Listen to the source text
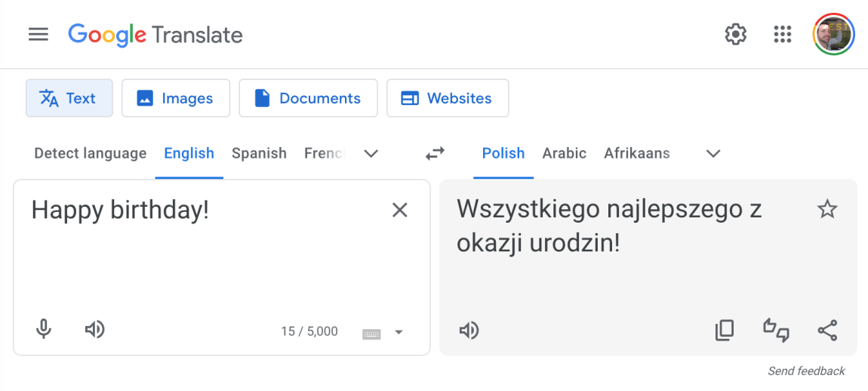The width and height of the screenshot is (868, 391). 94,330
